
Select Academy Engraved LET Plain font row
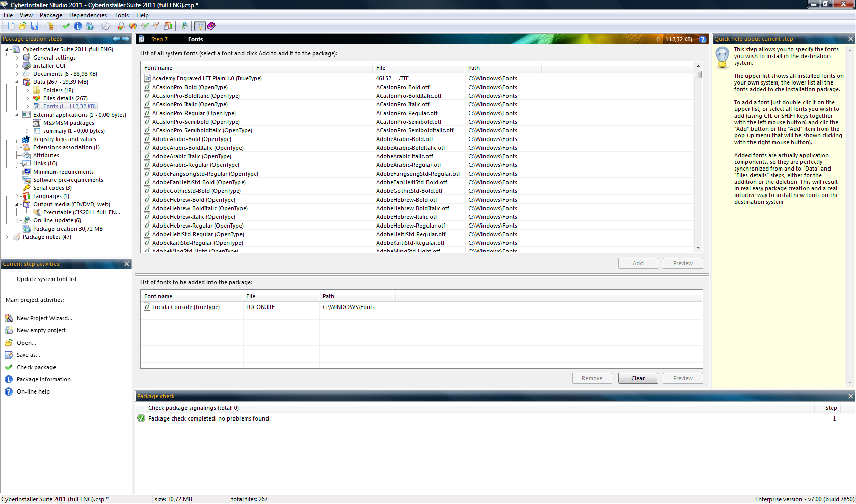click(x=417, y=78)
